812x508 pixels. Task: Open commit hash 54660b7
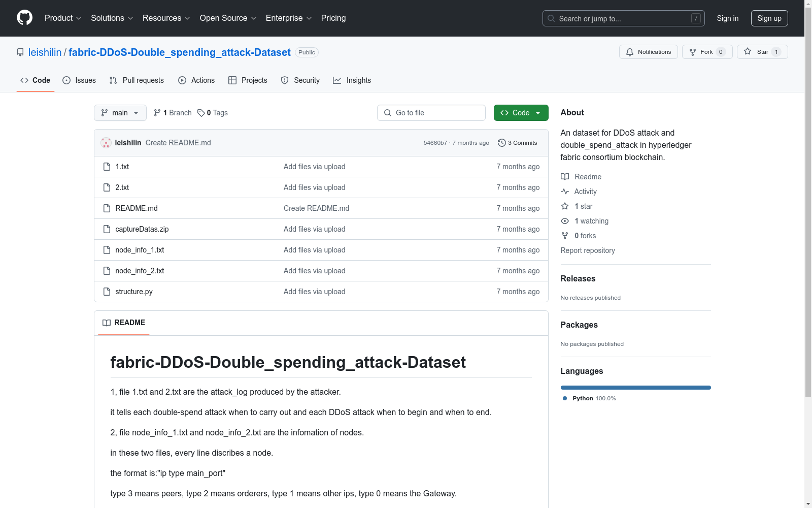click(435, 143)
